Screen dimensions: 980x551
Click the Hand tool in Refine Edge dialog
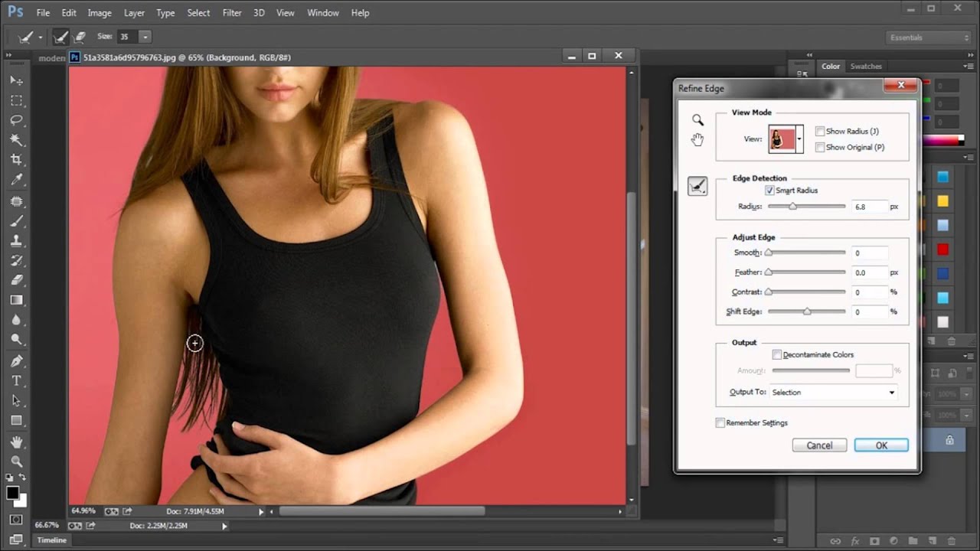[697, 139]
